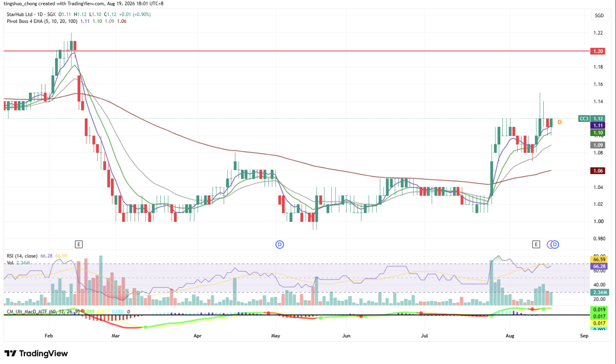The image size is (616, 364).
Task: Click the 1.22 tick on the price axis
Action: [x=598, y=33]
